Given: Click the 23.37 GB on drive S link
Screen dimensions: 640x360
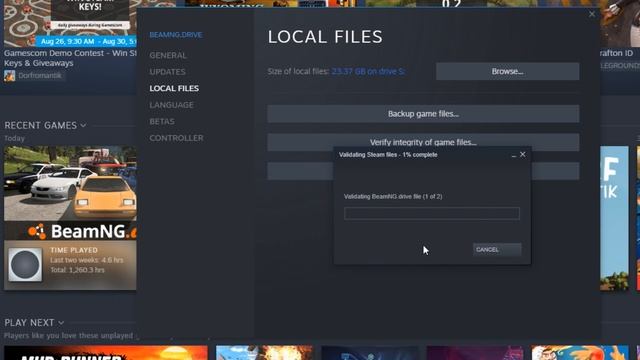Looking at the screenshot, I should 368,71.
